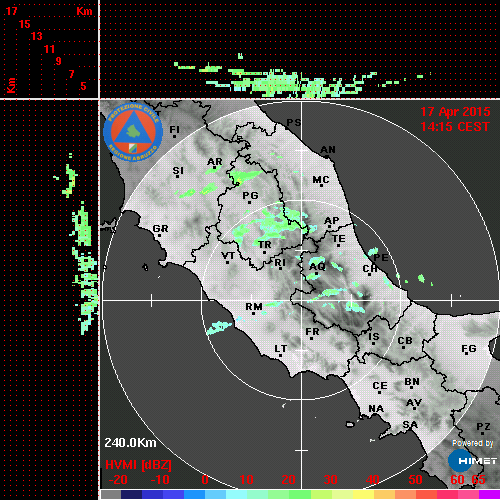Pick the magenta 65 dBZ color swatch
The image size is (500, 500).
[489, 495]
